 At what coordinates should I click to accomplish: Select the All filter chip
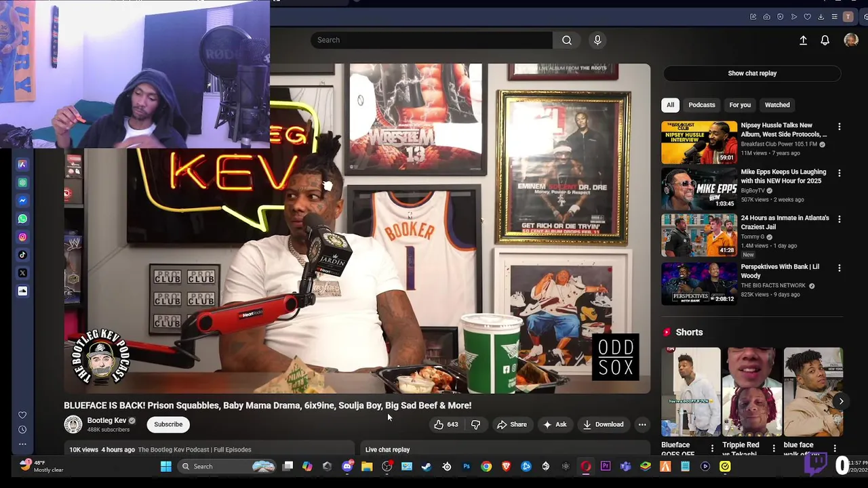pyautogui.click(x=670, y=105)
